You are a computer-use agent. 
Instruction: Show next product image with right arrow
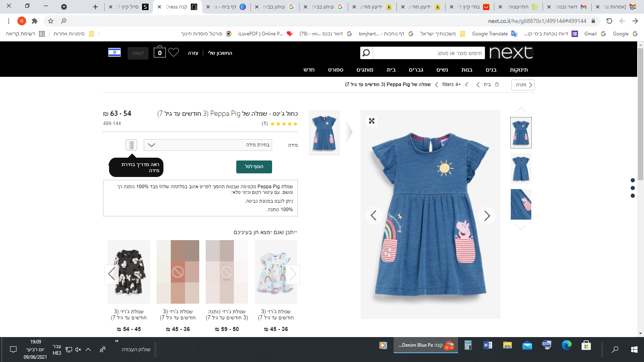(x=487, y=216)
